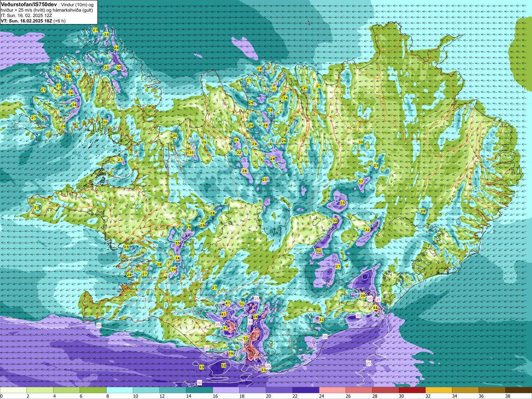532x399 pixels.
Task: Click the legend tick label 38
Action: (x=507, y=396)
